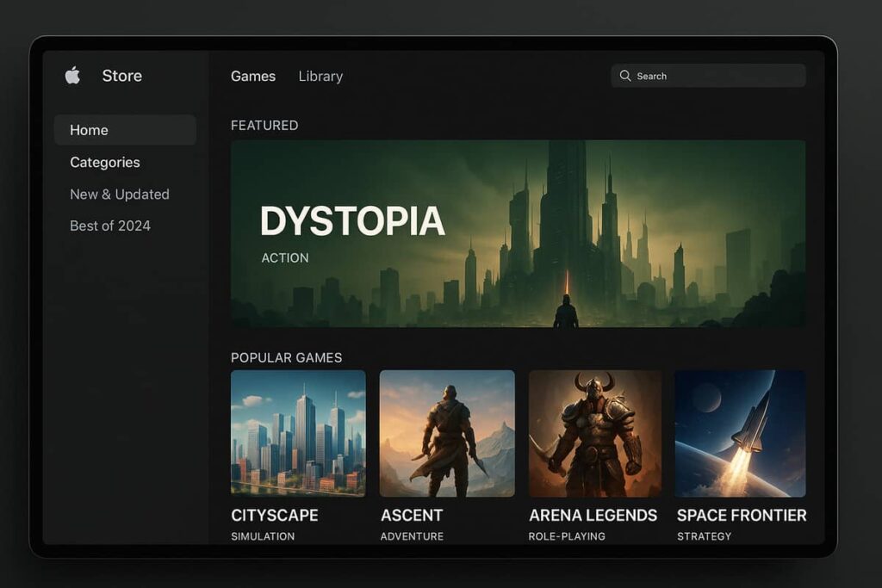Open the Library tab
Screen dimensions: 882x588
(x=320, y=76)
